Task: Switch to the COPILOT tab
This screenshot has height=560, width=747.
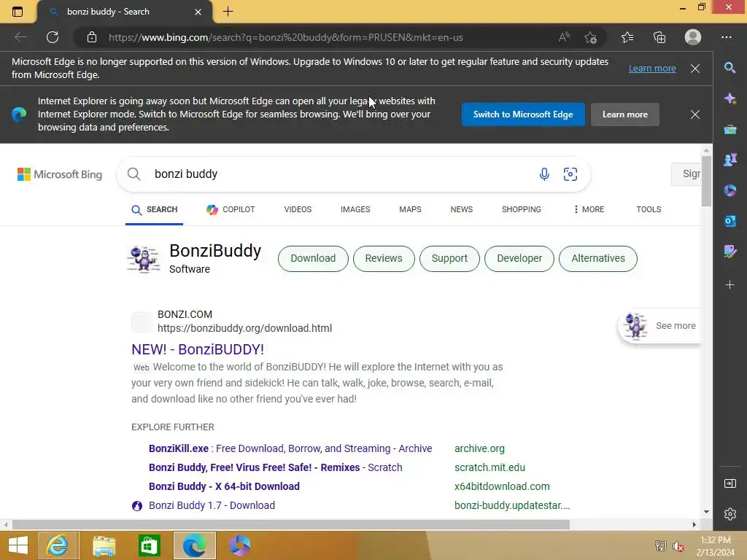Action: click(x=231, y=209)
